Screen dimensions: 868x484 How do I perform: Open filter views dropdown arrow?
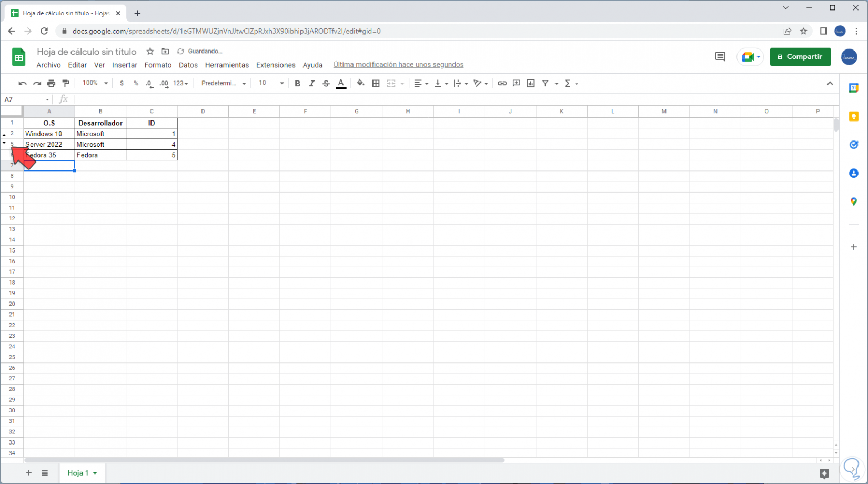[x=557, y=83]
